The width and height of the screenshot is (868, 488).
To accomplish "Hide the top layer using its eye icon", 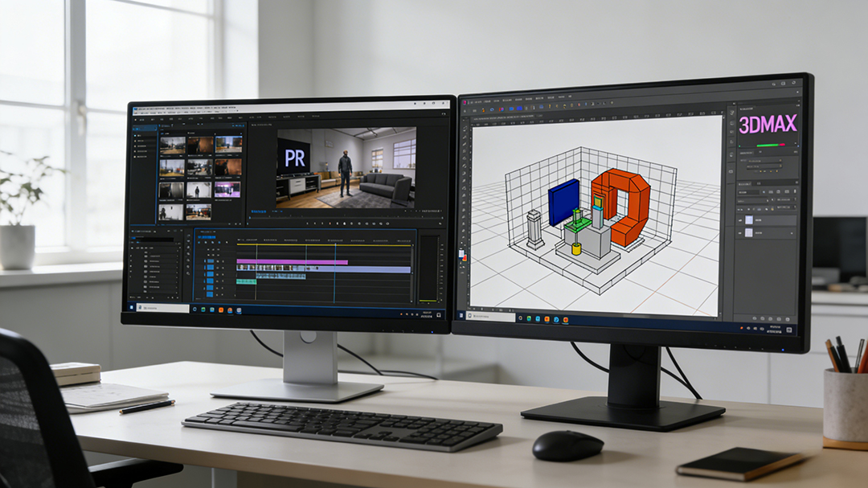I will click(740, 219).
